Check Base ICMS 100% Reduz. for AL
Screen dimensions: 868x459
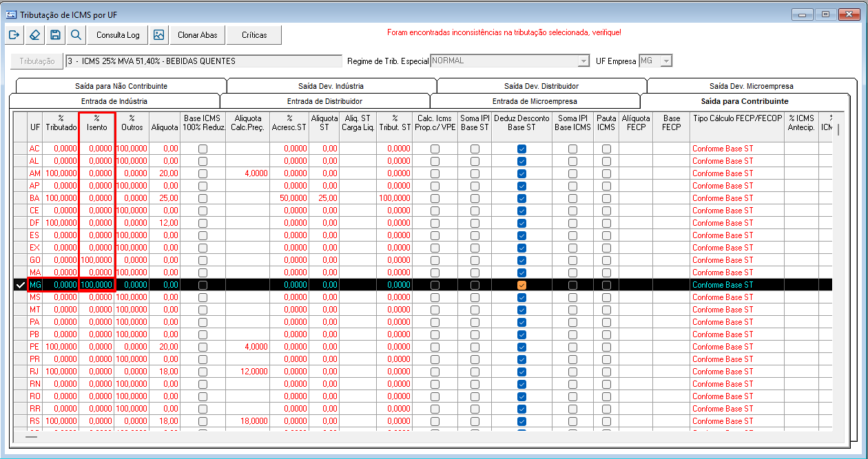(x=203, y=161)
